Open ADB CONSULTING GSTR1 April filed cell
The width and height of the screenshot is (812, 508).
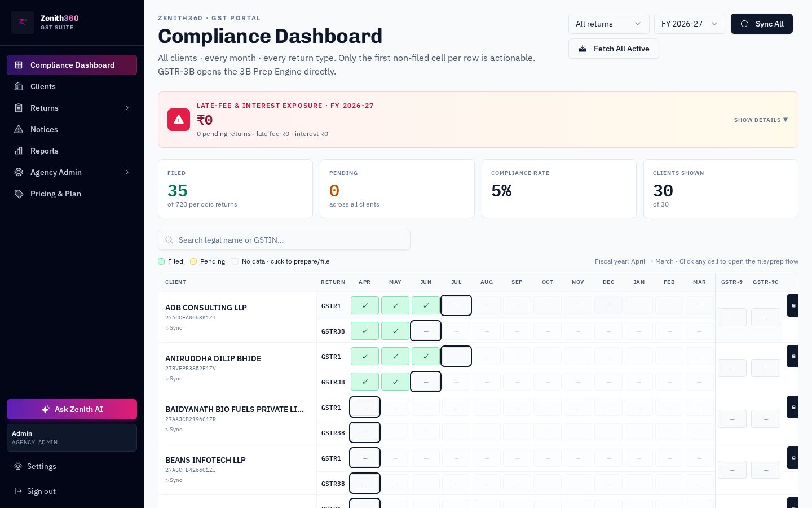[x=365, y=305]
